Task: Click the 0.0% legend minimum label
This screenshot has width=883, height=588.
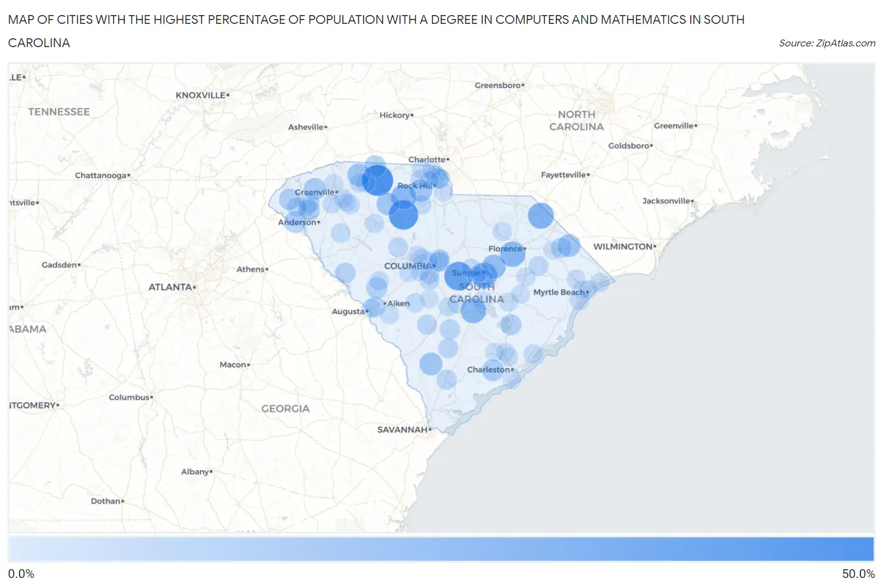Action: tap(21, 574)
